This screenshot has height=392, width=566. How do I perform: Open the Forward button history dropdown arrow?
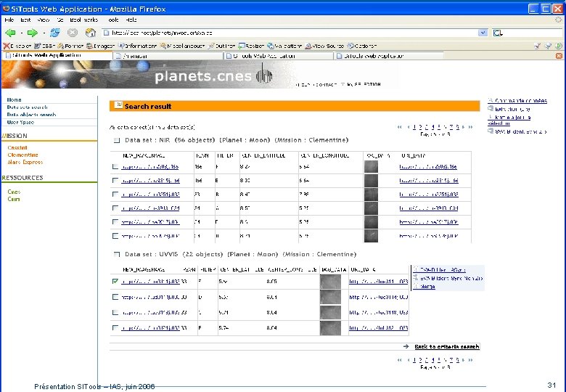[44, 33]
